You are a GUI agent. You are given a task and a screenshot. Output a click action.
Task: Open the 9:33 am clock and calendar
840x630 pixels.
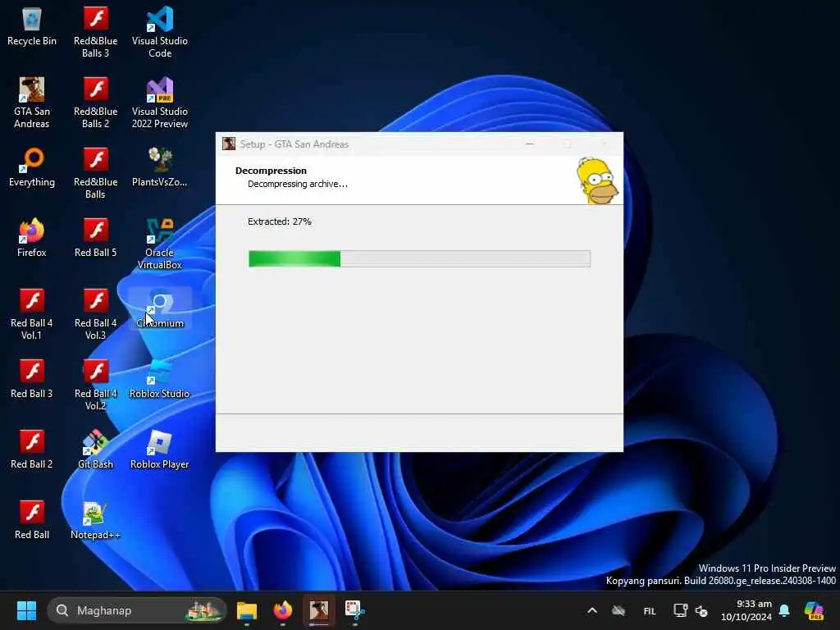[746, 610]
